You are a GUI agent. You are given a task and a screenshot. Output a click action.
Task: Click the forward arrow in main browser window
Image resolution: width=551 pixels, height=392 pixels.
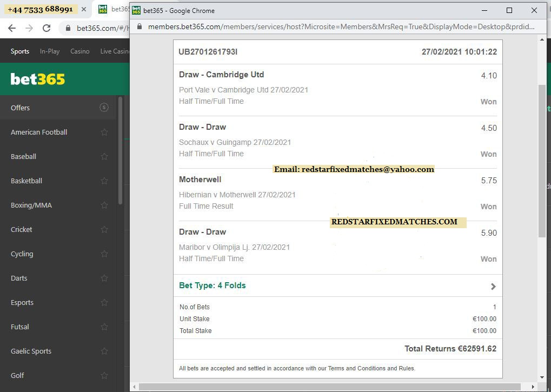click(x=30, y=28)
